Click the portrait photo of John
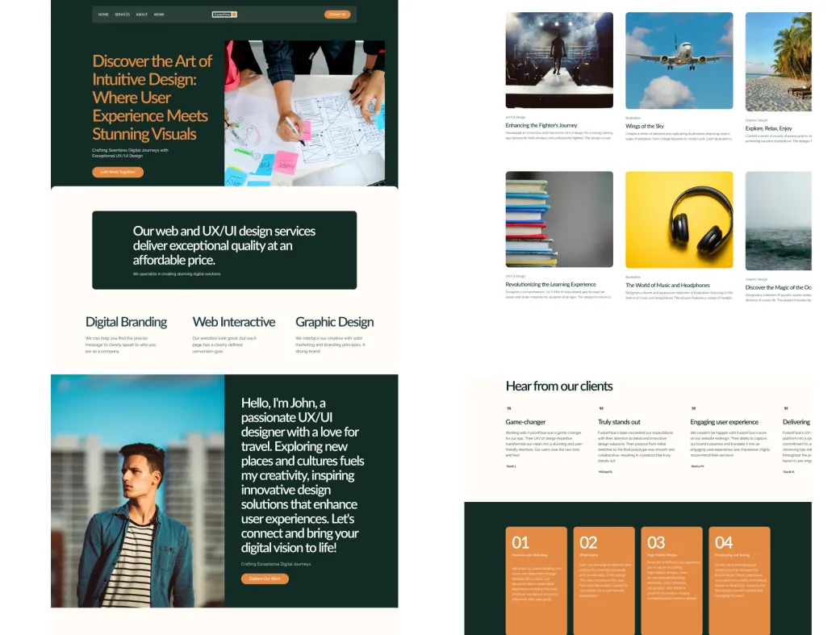The image size is (840, 635). click(138, 491)
